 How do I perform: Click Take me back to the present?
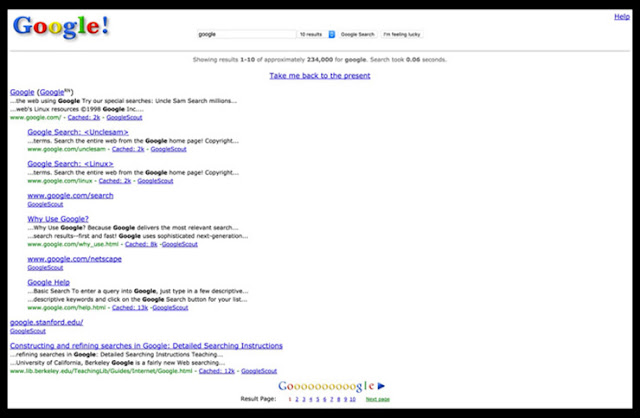(320, 76)
